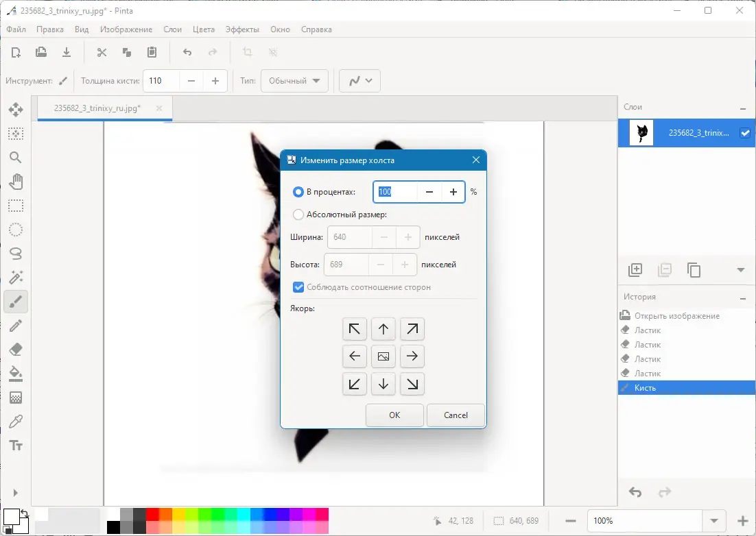Open the zoom level dropdown arrow
Image resolution: width=756 pixels, height=536 pixels.
[714, 521]
